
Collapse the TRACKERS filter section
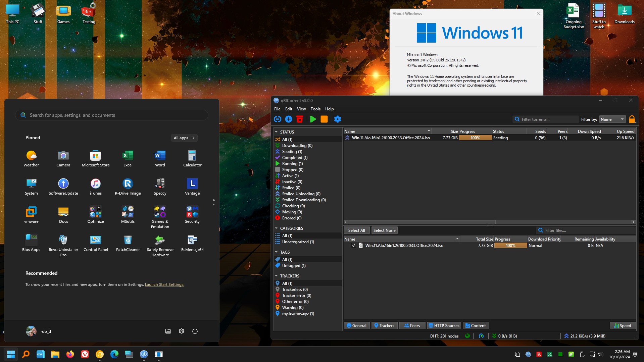pyautogui.click(x=276, y=276)
